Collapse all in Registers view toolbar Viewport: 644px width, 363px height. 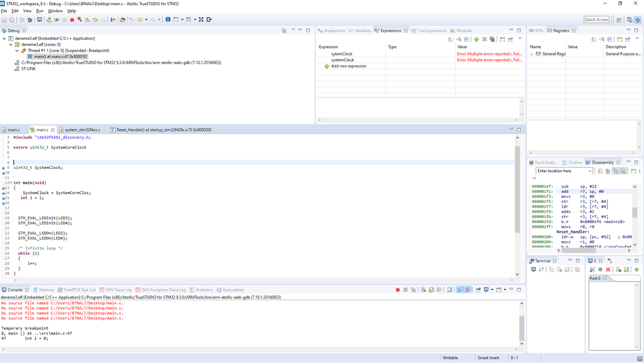pos(609,39)
